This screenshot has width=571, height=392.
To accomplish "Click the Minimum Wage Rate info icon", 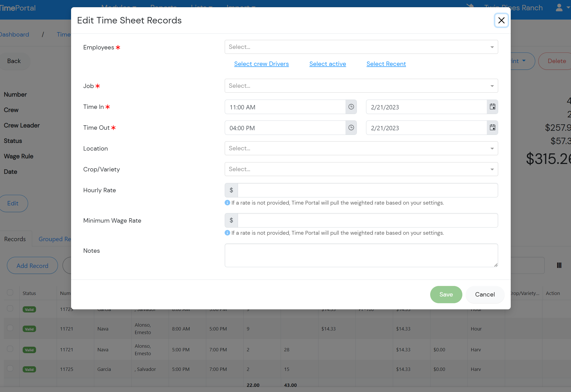I will (x=227, y=233).
